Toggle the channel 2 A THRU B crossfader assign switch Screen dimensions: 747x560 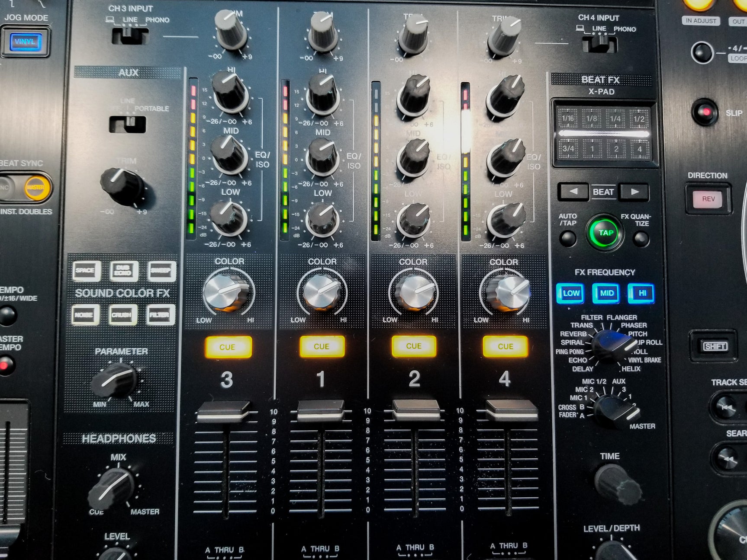point(415,555)
